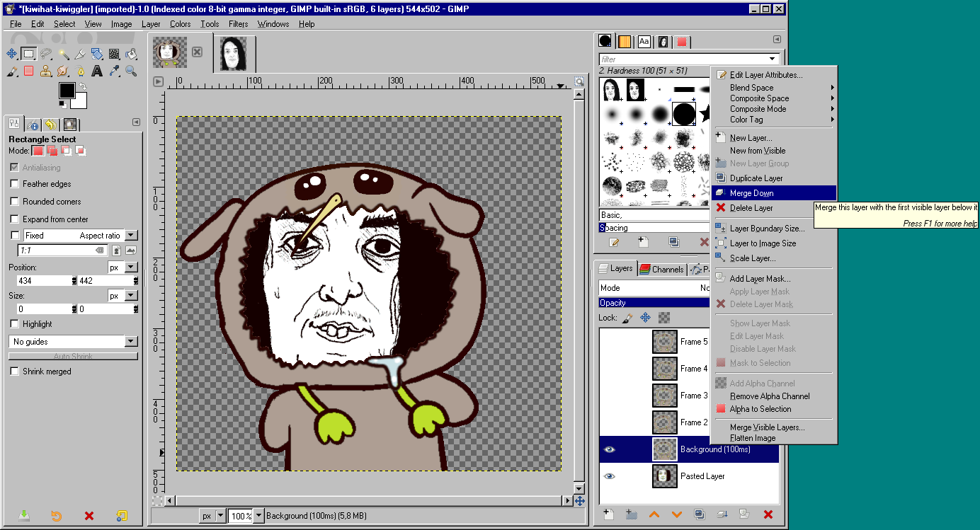Open the No guides dropdown

[131, 342]
